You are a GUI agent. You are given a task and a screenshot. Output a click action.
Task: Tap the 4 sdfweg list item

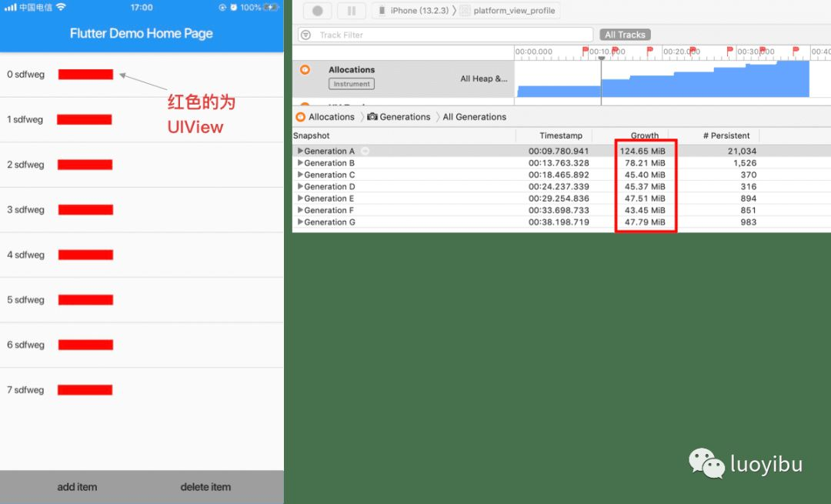142,255
